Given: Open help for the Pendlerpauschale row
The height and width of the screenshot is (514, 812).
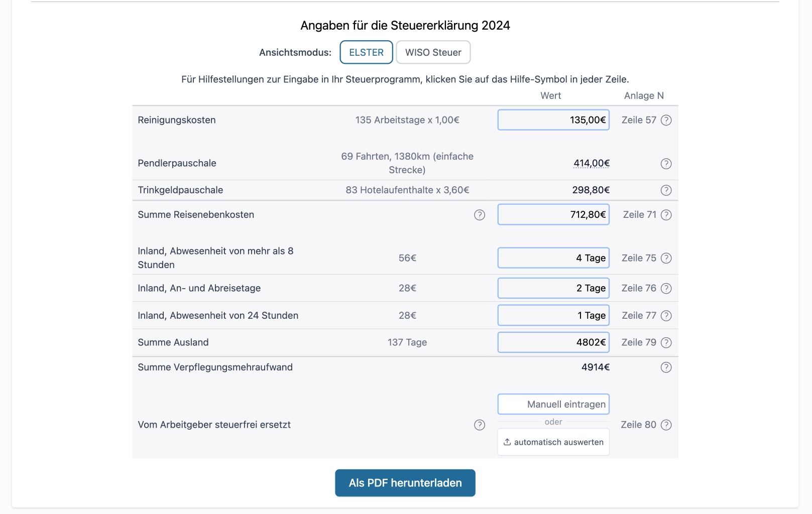Looking at the screenshot, I should (666, 163).
